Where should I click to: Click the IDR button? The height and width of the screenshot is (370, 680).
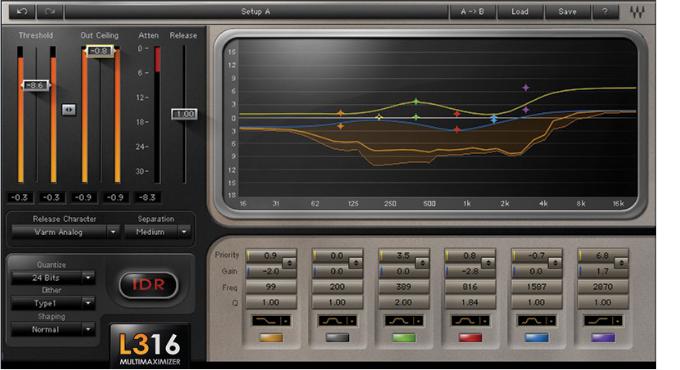(x=148, y=285)
